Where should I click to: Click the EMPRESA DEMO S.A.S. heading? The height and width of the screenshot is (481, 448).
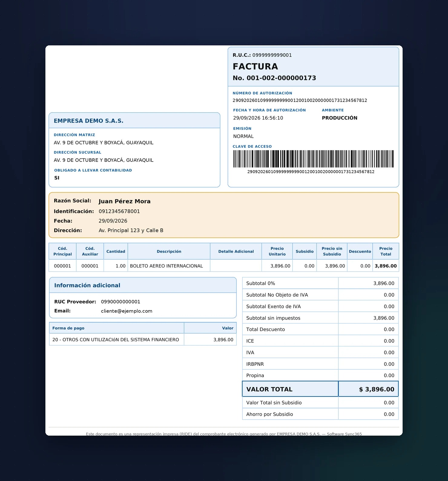click(89, 121)
